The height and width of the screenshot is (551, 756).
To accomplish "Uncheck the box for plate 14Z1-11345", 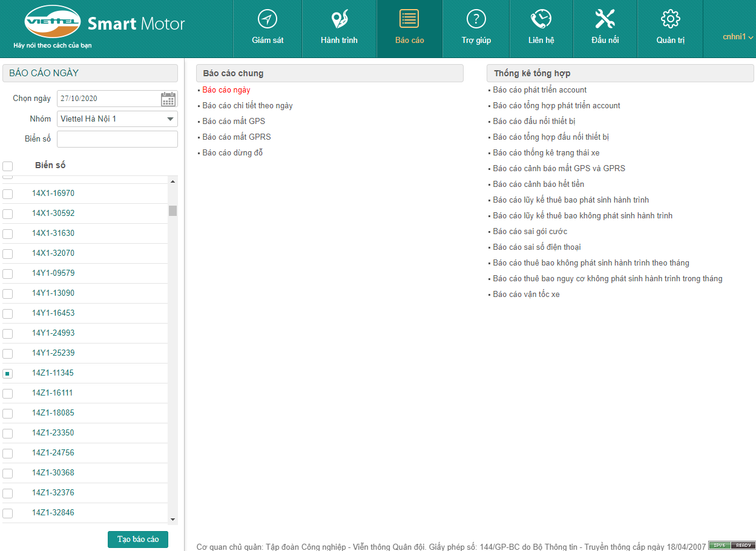I will [8, 374].
